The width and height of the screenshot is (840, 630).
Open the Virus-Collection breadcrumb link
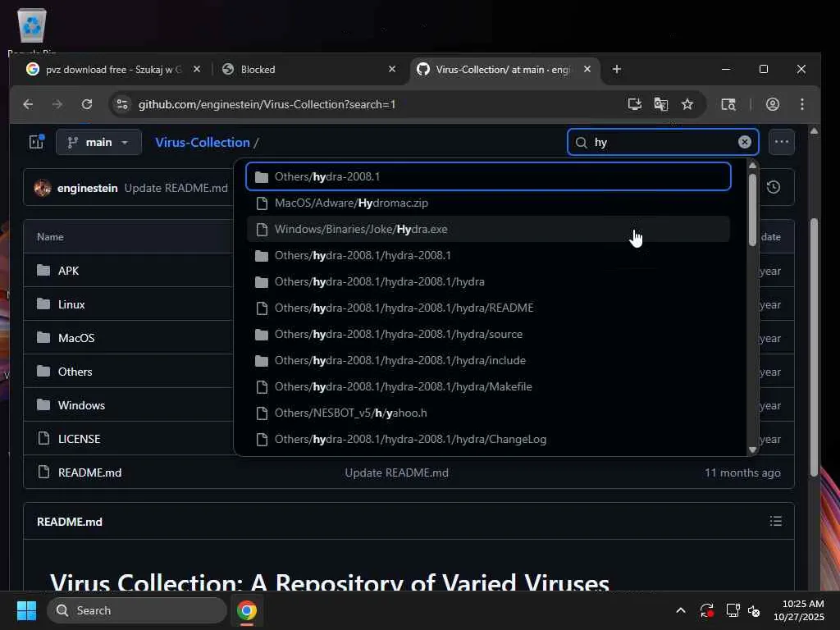203,142
